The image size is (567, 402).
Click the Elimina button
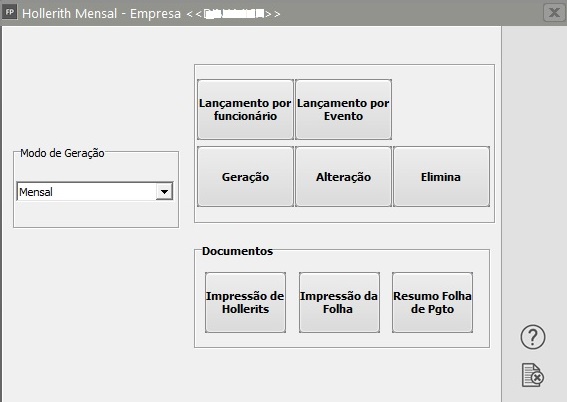click(441, 177)
